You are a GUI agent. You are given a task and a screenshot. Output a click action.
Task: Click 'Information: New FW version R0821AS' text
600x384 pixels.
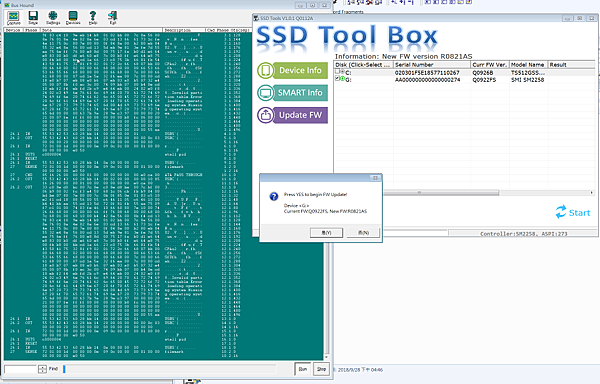pos(403,56)
